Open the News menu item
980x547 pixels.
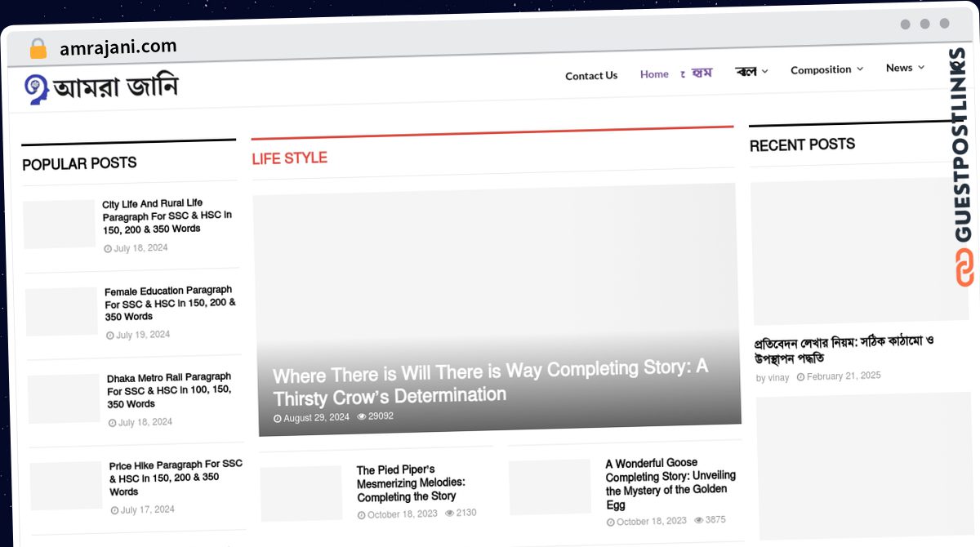coord(899,68)
